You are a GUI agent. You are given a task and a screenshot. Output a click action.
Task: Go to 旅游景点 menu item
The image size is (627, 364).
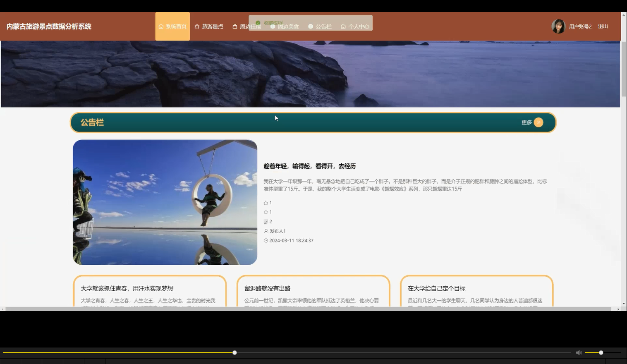[209, 26]
